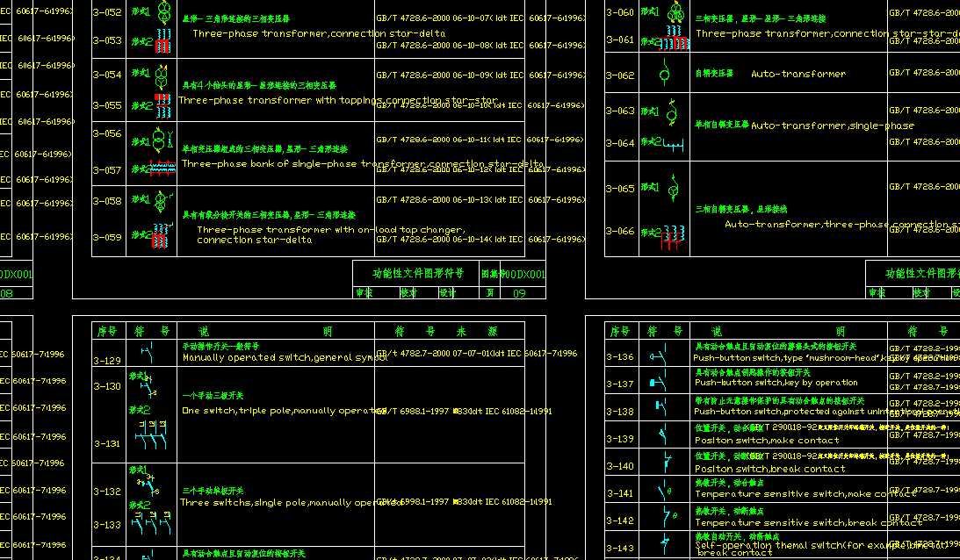
Task: Select the temperature break contact symbol in row 3-142
Action: point(670,516)
